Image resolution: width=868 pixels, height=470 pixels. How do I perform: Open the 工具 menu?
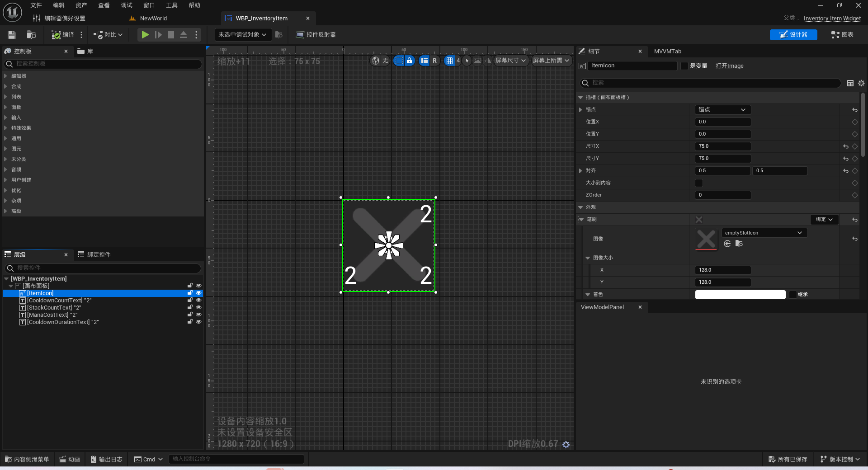172,5
